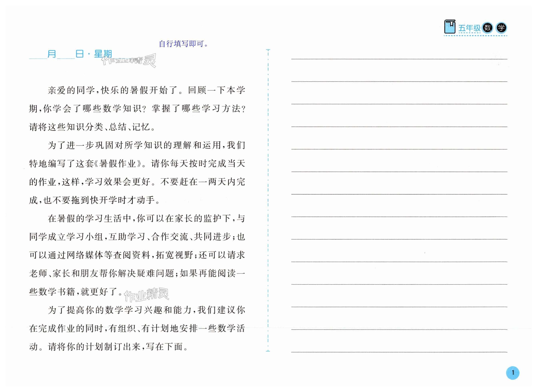Click the blue text 自行填写即可。
537x392 pixels.
pyautogui.click(x=183, y=44)
